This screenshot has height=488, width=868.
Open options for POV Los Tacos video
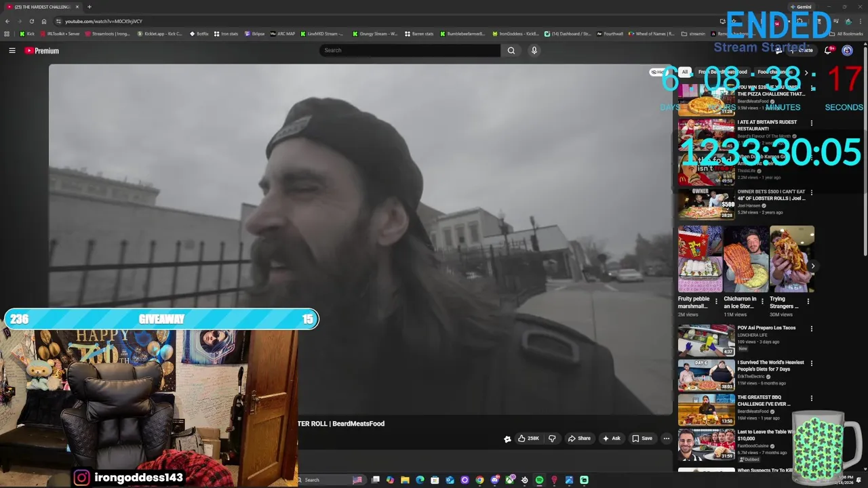click(x=812, y=328)
